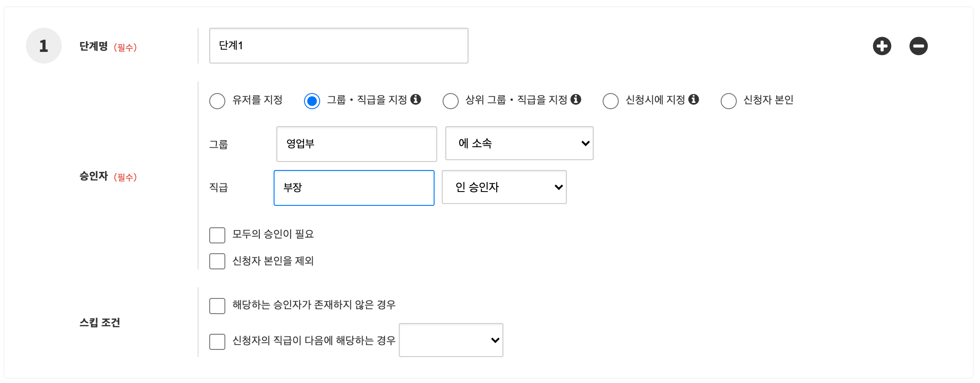Click the plus icon to add a step

882,46
